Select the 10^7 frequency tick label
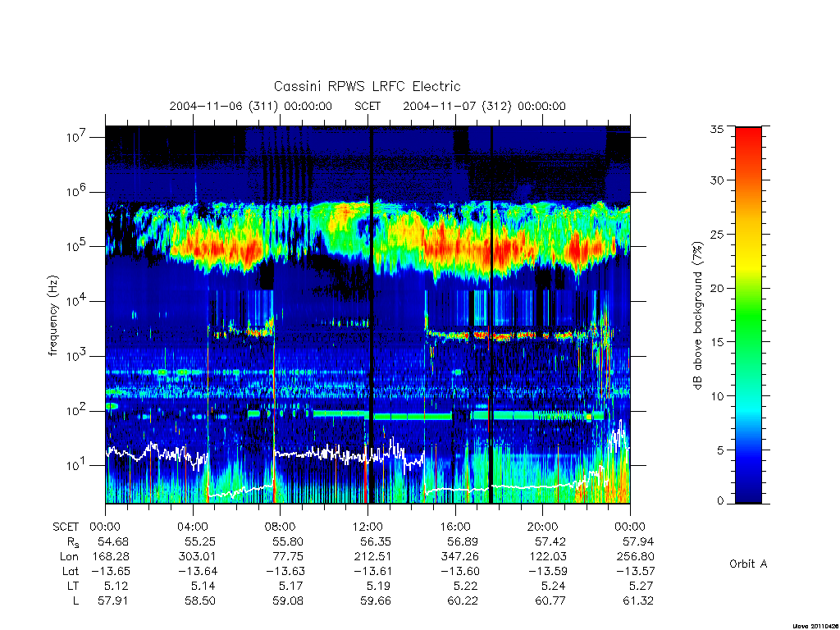Viewport: 840px width, 630px height. 77,137
